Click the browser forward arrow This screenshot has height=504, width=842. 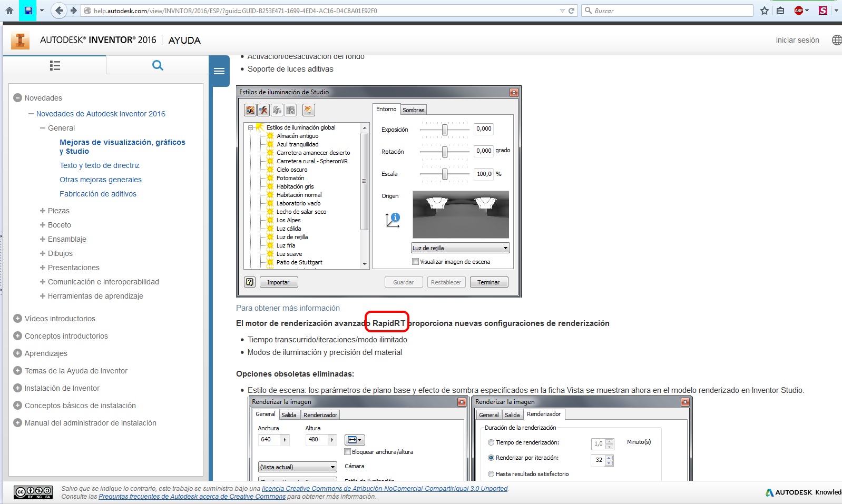[x=73, y=11]
